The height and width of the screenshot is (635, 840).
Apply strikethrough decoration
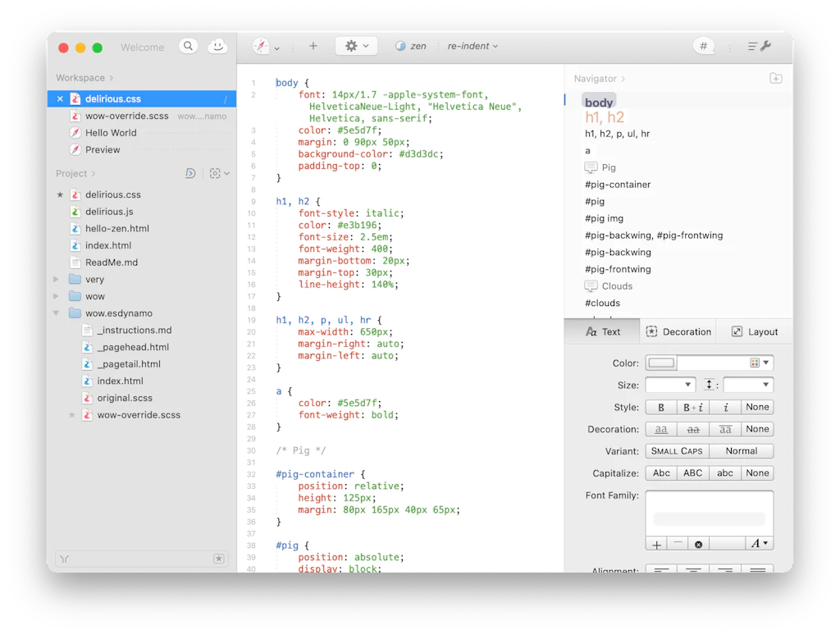coord(692,429)
